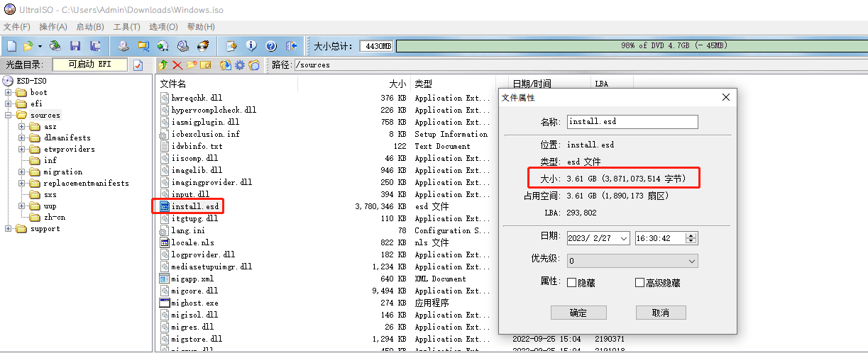Open the Open-icon dropdown arrow

pos(40,46)
